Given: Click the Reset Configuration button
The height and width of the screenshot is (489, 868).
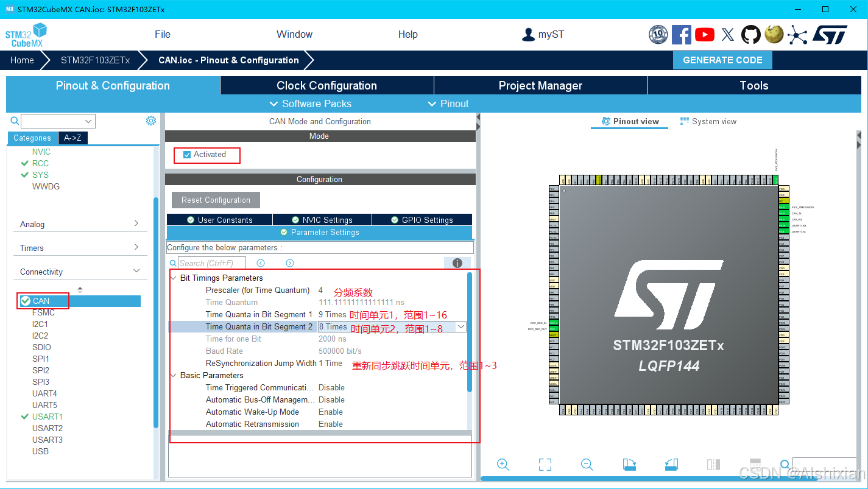Looking at the screenshot, I should click(x=216, y=200).
